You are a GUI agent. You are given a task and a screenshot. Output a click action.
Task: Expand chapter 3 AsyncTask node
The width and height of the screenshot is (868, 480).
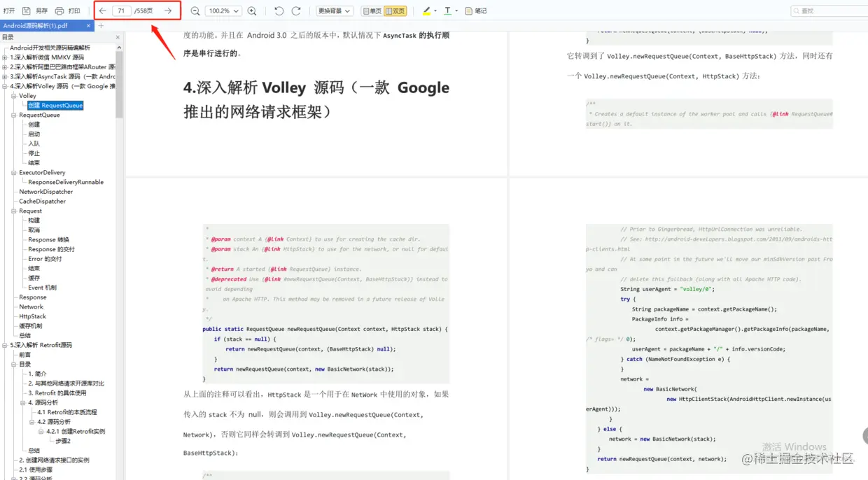[5, 76]
